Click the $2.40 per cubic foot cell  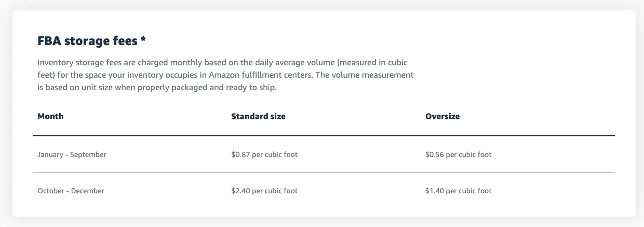tap(264, 191)
